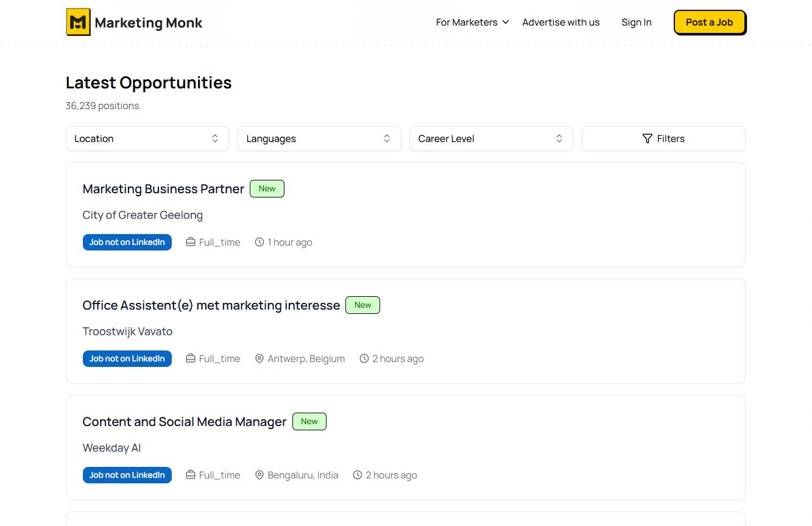Screen dimensions: 812x526
Task: Click briefcase icon on Office Assistent(e) card
Action: pos(191,358)
